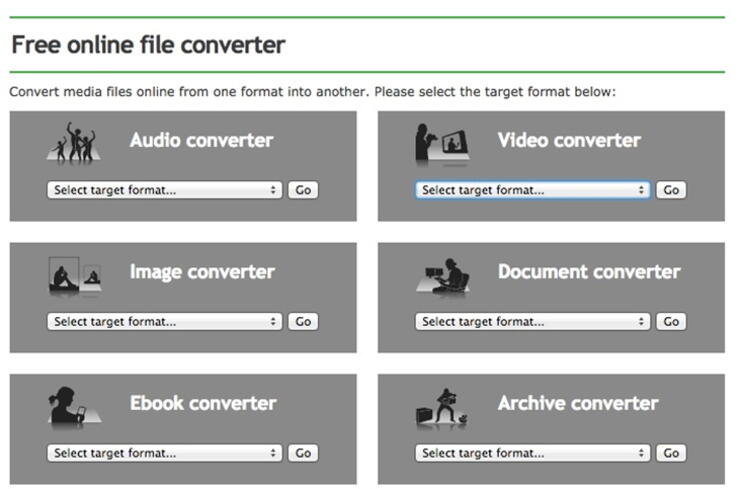Screen dimensions: 740x489
Task: Click the "Audio converter" heading
Action: (x=202, y=140)
